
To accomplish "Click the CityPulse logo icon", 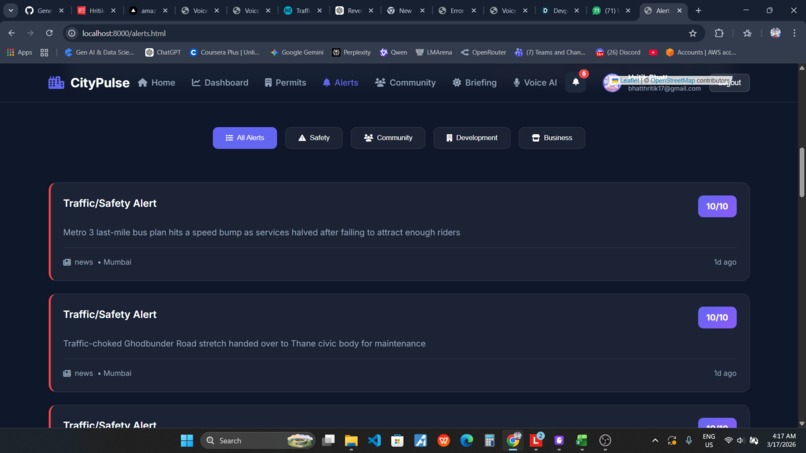I will (56, 82).
